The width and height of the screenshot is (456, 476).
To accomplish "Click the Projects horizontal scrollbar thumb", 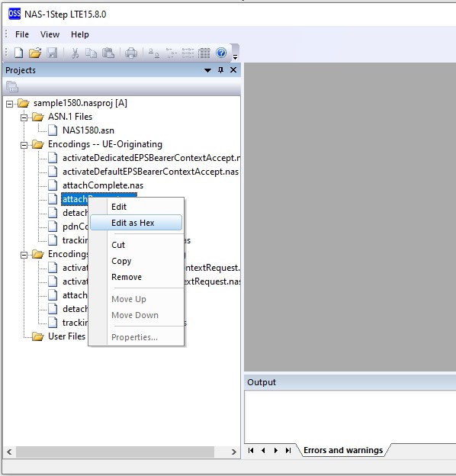I will 115,452.
